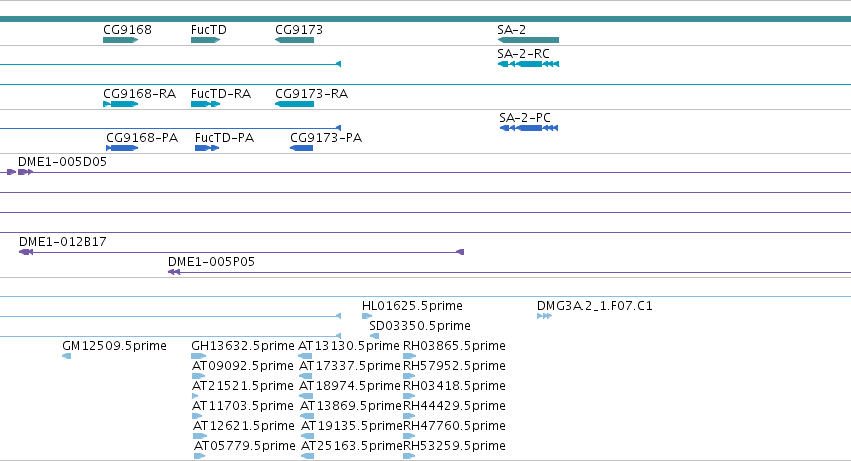Select the CG9168 gene arrow glyph
The height and width of the screenshot is (461, 851).
coord(120,40)
